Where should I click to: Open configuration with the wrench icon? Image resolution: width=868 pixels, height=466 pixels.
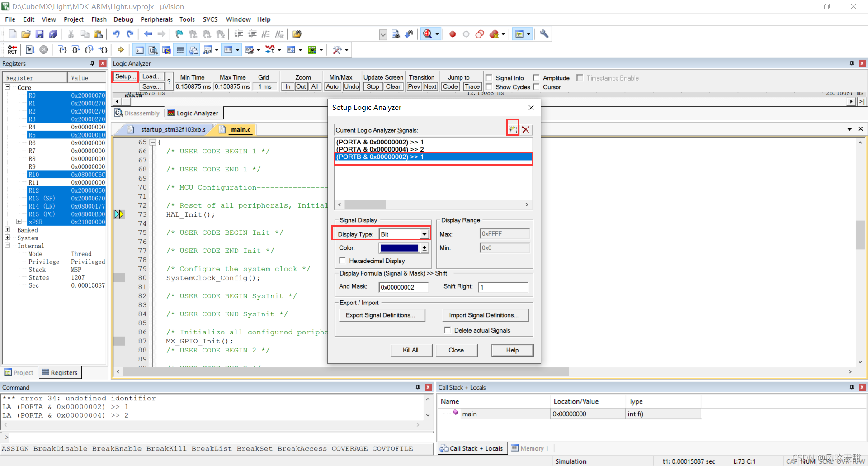point(544,34)
